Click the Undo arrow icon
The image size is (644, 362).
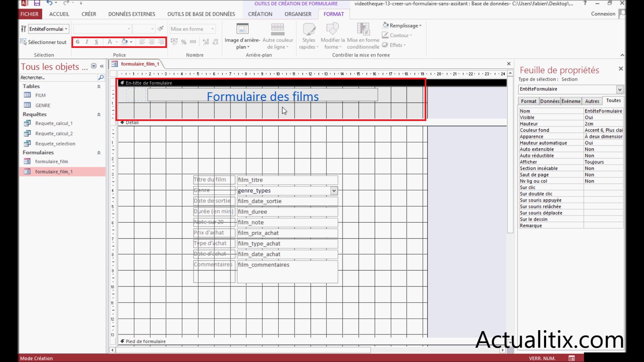pyautogui.click(x=50, y=3)
